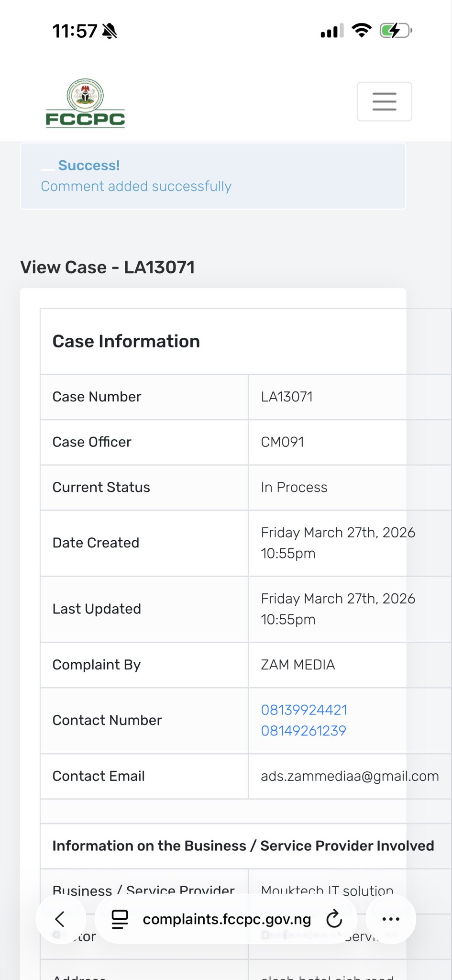The width and height of the screenshot is (452, 980).
Task: Select the contact email ads.zammediaa@gmail.com
Action: [x=349, y=776]
